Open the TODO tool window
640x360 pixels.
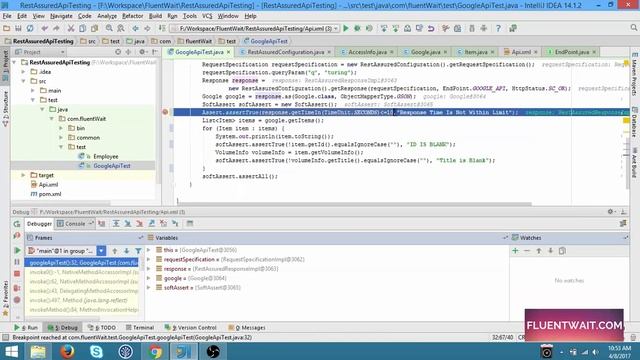pyautogui.click(x=102, y=327)
